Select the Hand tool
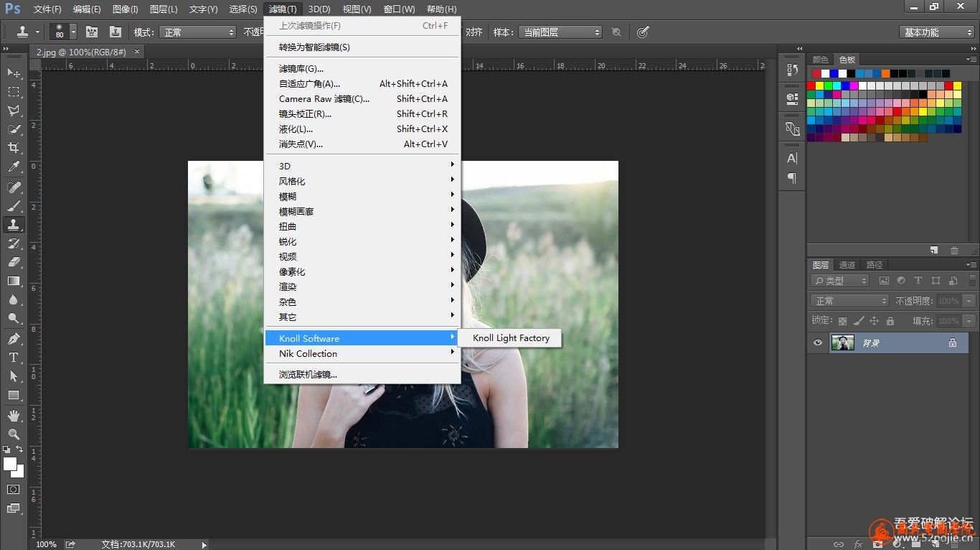Screen dimensions: 980x550 click(13, 415)
